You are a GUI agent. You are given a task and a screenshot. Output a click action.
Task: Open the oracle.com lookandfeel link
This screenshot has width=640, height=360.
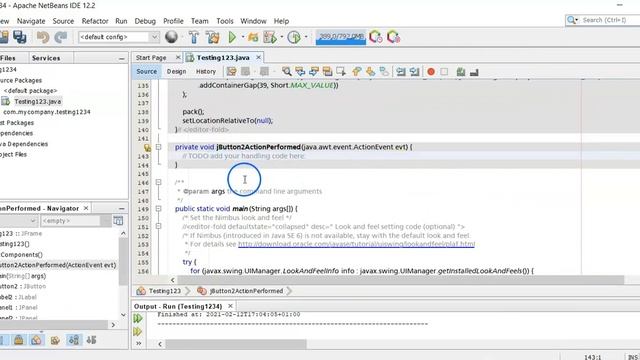(x=356, y=244)
